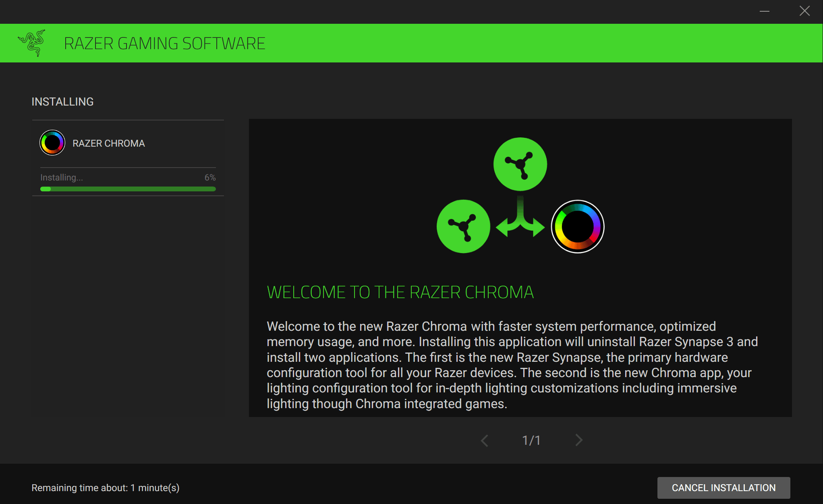Click the installation progress bar
The height and width of the screenshot is (504, 823).
(x=128, y=189)
